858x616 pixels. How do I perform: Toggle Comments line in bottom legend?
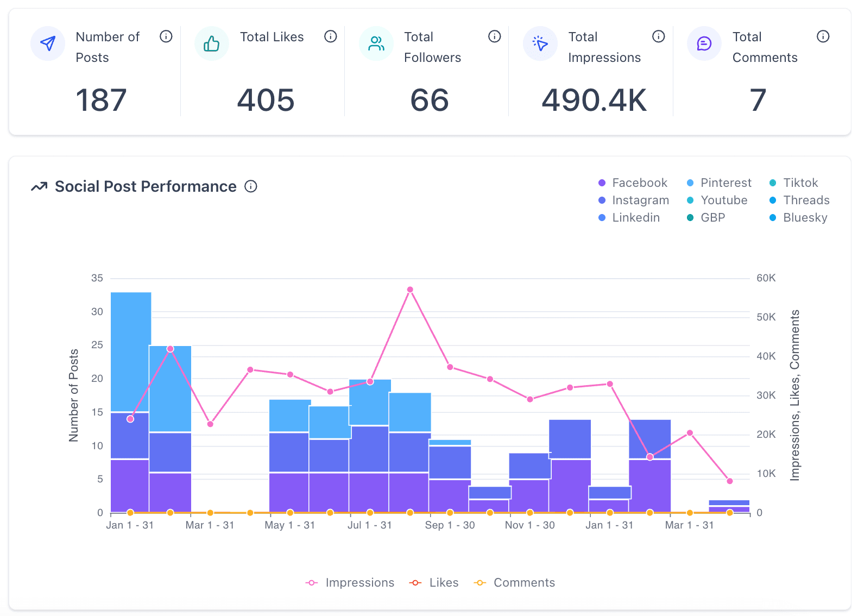(514, 582)
